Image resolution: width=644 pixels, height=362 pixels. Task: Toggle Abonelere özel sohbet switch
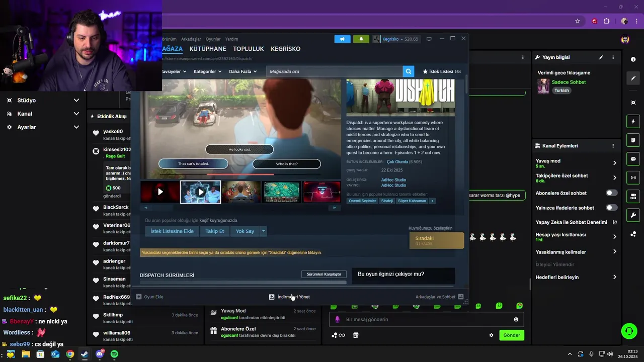[611, 193]
